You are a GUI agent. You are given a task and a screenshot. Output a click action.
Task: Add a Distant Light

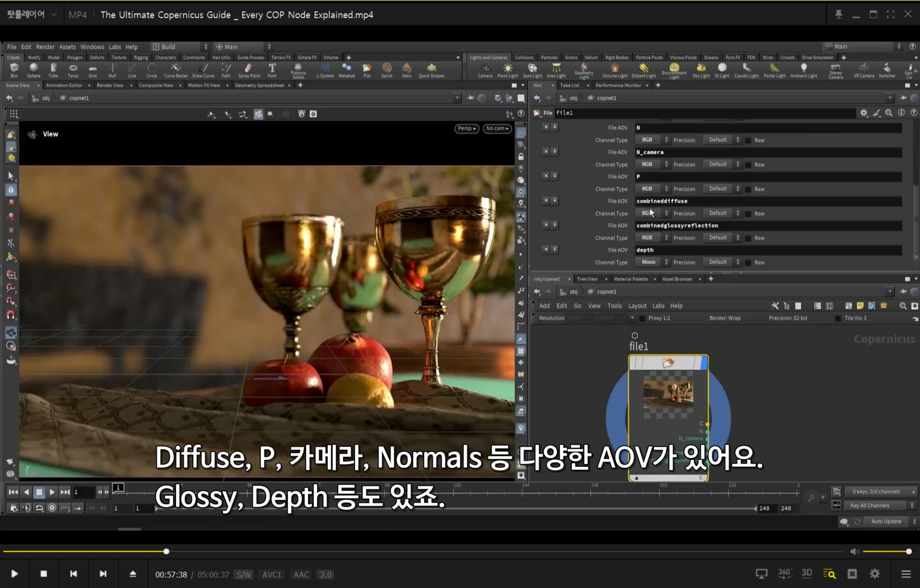(644, 71)
